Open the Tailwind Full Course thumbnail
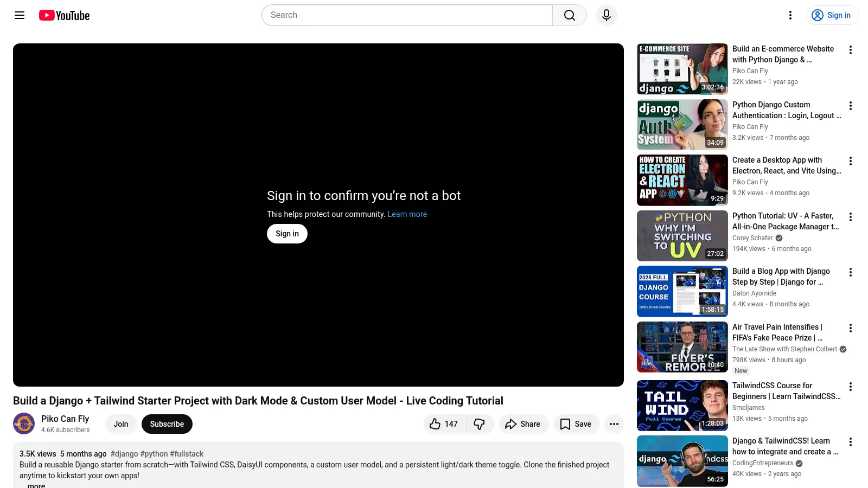This screenshot has width=868, height=488. coord(682,406)
